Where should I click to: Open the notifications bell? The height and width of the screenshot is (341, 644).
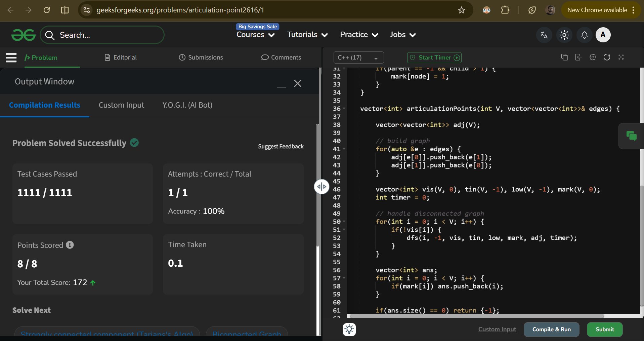(x=584, y=35)
